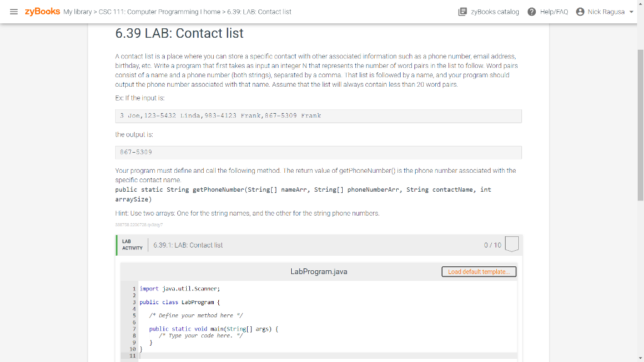Go to My library breadcrumb
Viewport: 644px width, 362px height.
[77, 12]
